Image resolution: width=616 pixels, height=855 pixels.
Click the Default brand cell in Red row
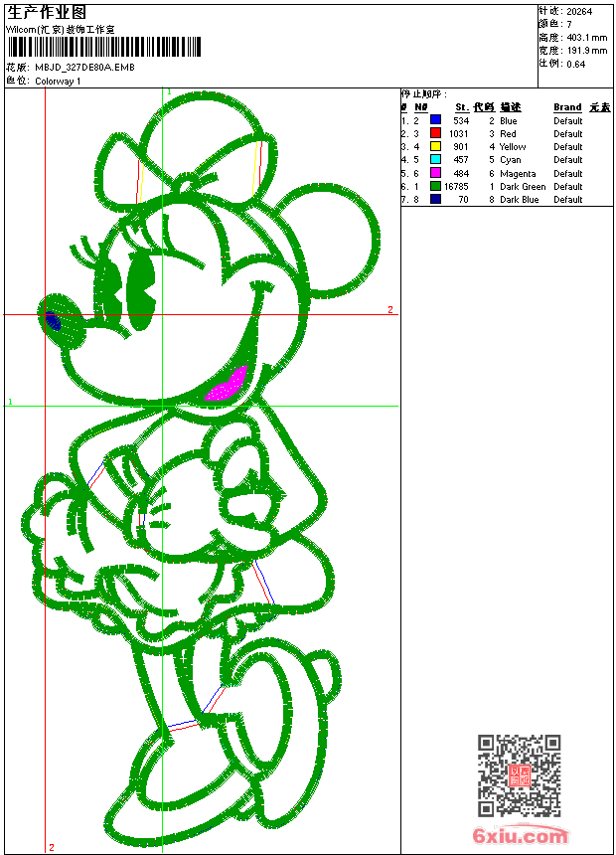pyautogui.click(x=568, y=133)
